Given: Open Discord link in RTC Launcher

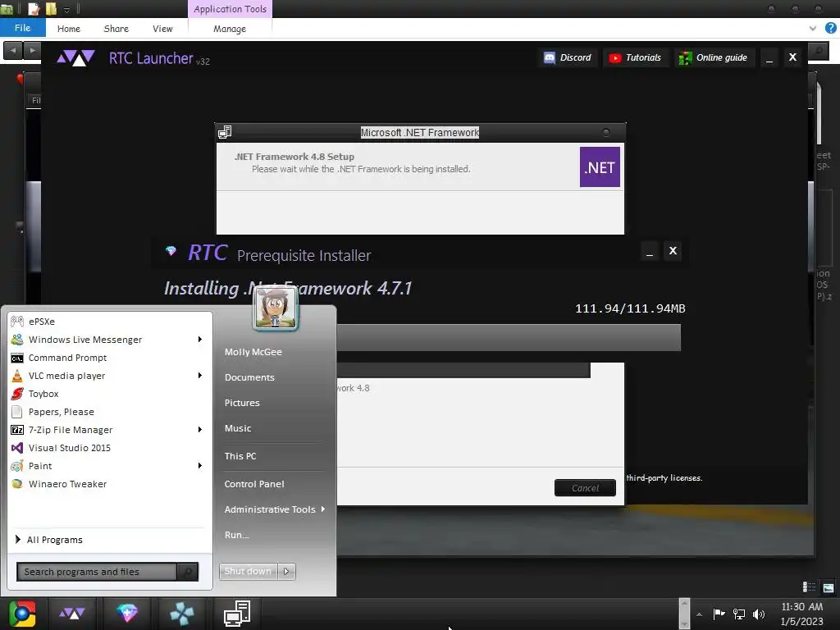Looking at the screenshot, I should [568, 57].
